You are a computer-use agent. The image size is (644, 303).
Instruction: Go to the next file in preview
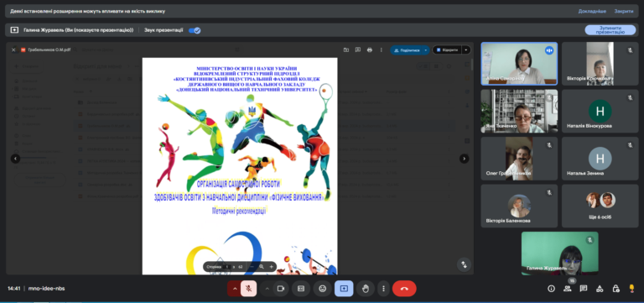pyautogui.click(x=464, y=159)
